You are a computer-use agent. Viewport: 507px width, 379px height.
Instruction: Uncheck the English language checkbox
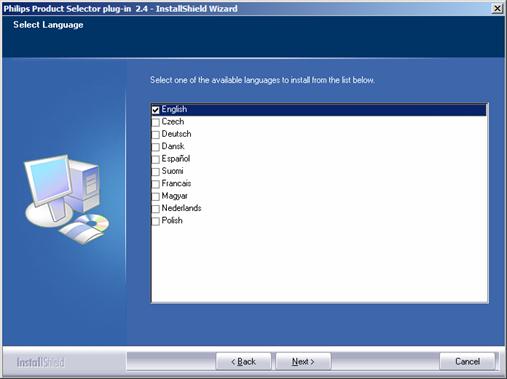155,110
